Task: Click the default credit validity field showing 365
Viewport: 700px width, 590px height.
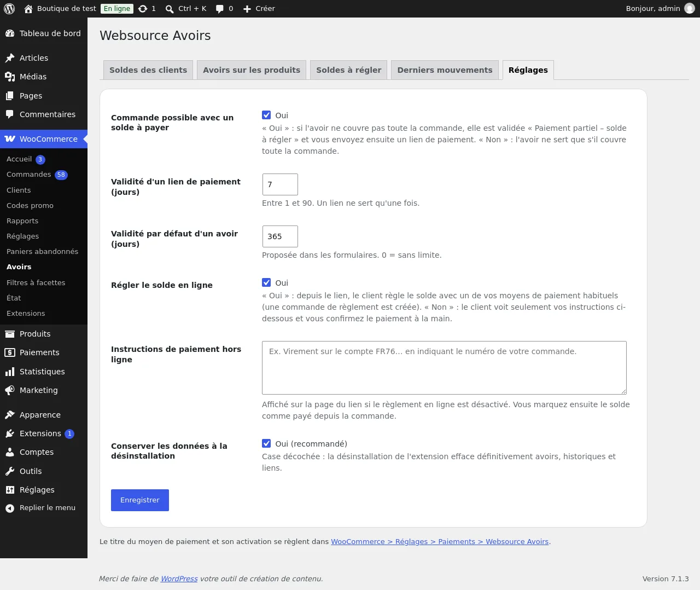Action: pyautogui.click(x=280, y=236)
